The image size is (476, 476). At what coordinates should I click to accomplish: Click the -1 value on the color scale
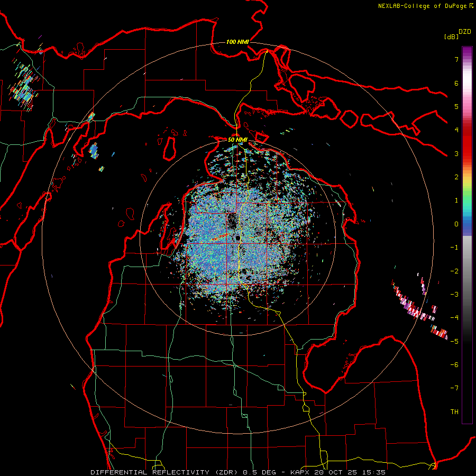click(x=454, y=248)
